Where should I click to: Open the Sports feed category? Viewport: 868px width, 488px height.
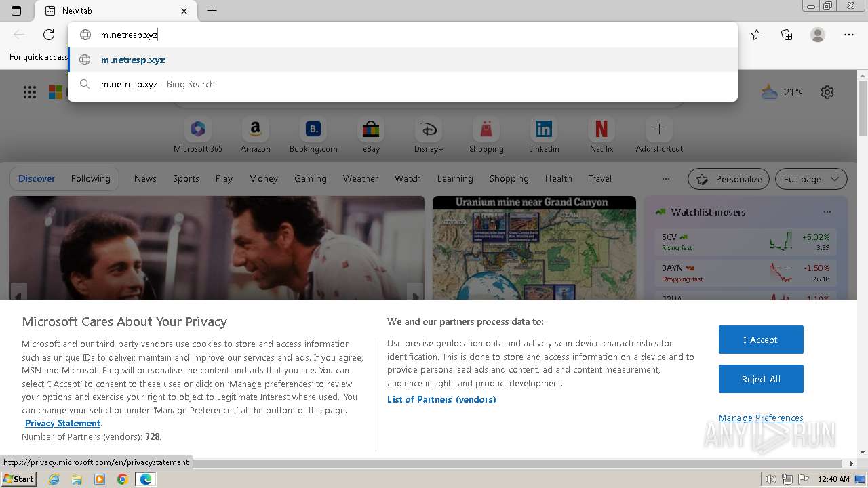(x=186, y=178)
